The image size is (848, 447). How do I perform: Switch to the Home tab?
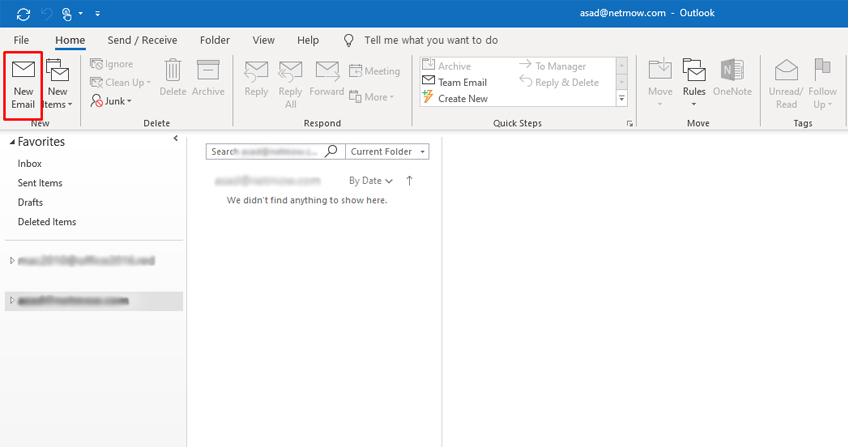coord(70,40)
